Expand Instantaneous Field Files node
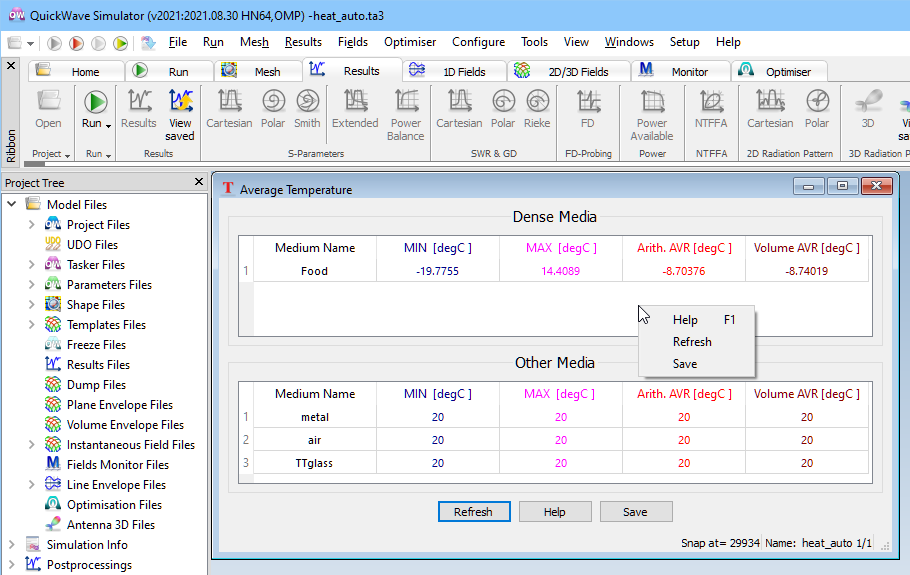This screenshot has width=910, height=575. click(31, 444)
